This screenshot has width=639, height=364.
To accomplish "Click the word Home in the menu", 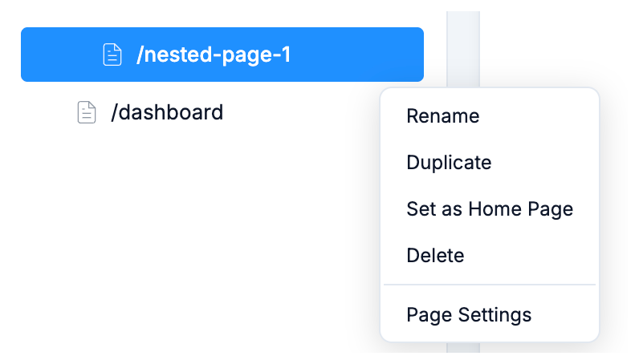I will click(495, 209).
